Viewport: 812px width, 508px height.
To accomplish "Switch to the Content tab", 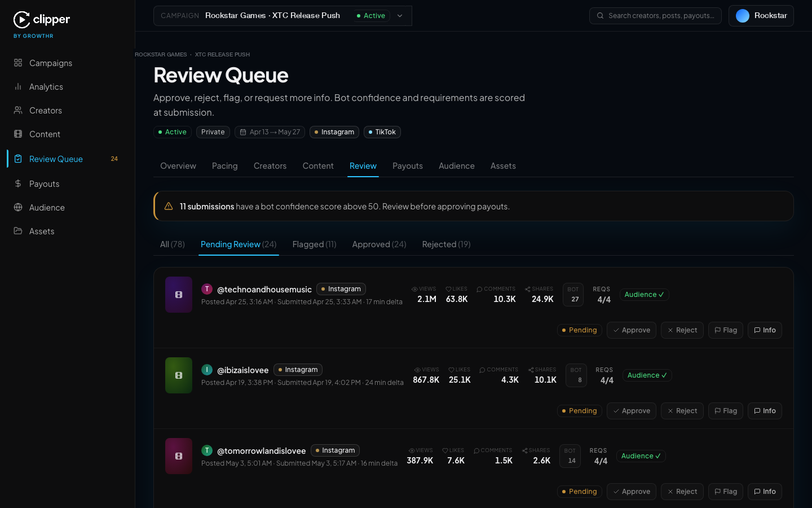I will (x=318, y=166).
